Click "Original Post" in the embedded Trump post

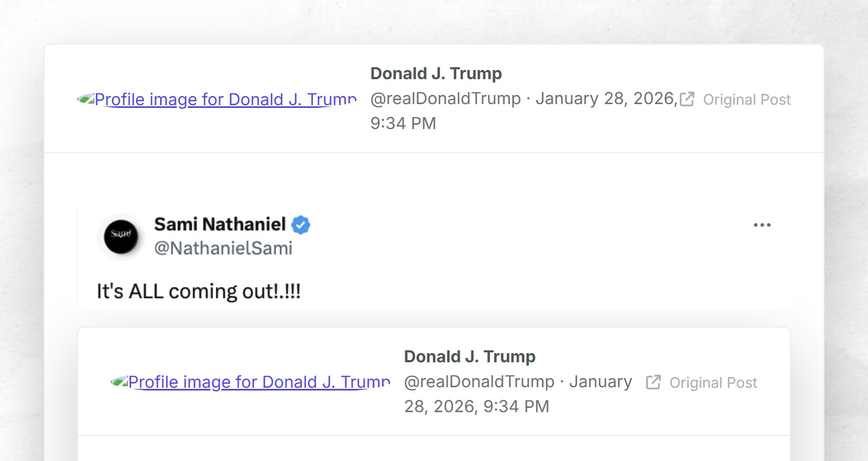[713, 383]
